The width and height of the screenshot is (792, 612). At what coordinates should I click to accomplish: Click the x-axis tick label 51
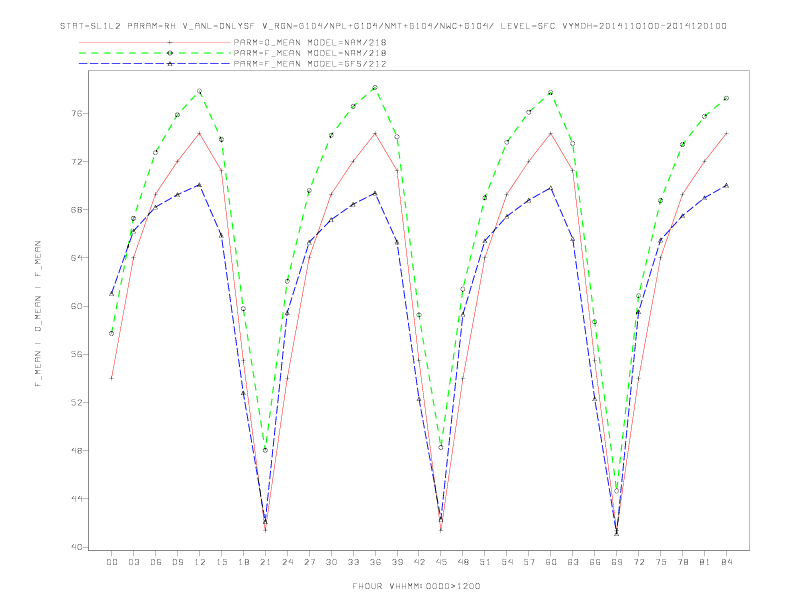[x=485, y=562]
